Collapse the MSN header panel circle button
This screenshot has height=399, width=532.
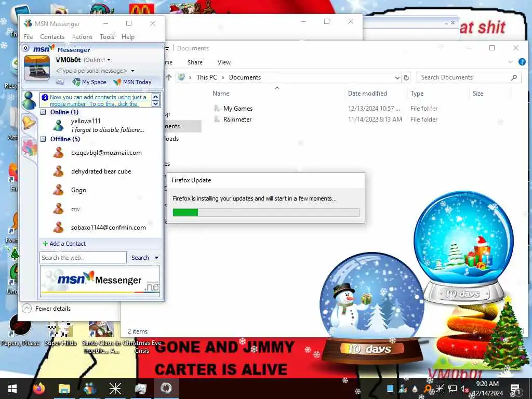25,48
